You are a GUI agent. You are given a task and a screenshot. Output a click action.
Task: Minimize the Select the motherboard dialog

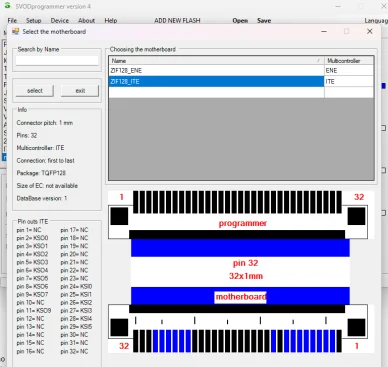click(x=324, y=31)
